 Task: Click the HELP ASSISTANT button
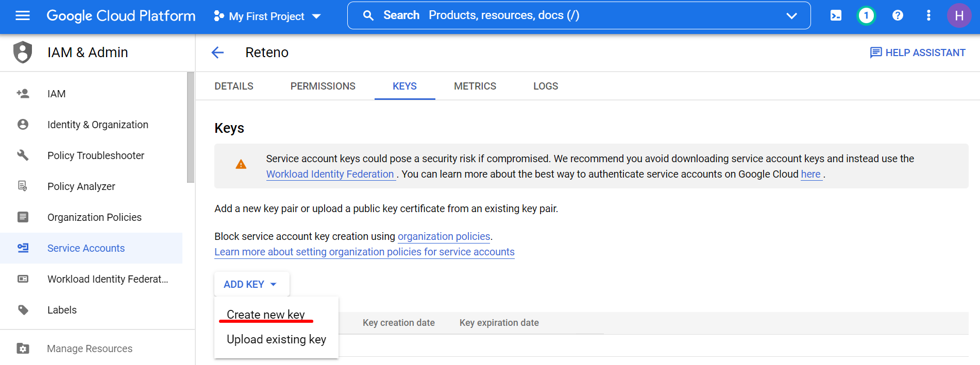(918, 53)
